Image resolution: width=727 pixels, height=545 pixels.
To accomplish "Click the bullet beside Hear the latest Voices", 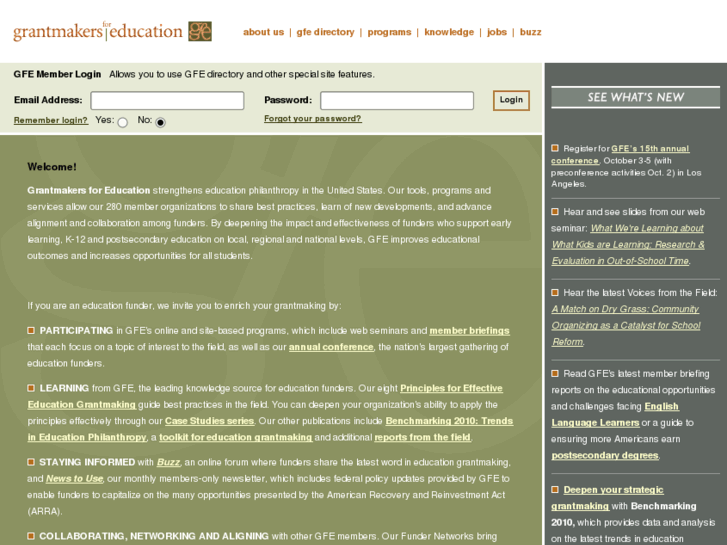I will point(555,292).
